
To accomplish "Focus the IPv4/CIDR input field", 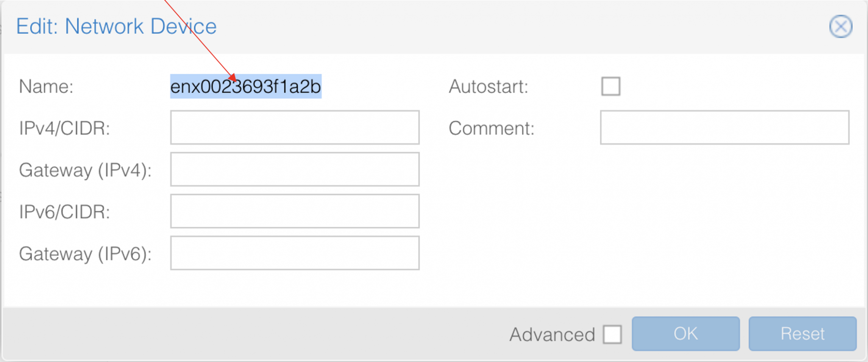I will pos(295,128).
